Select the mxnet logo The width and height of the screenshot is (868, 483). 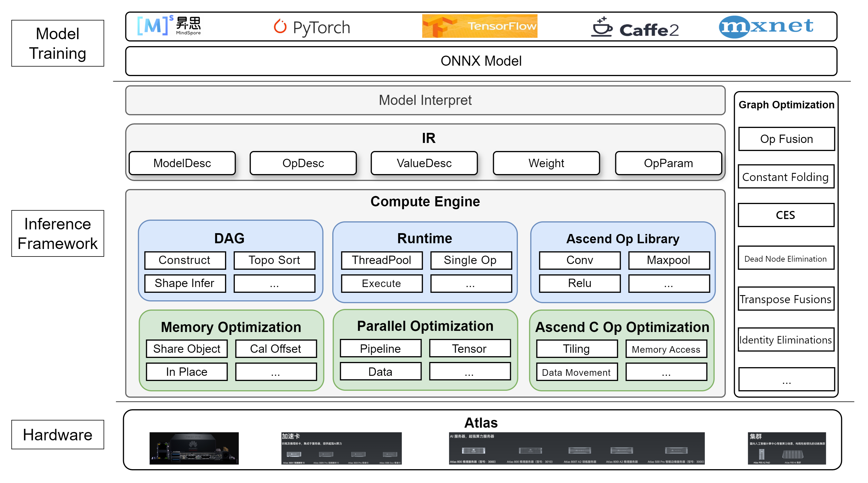click(x=766, y=27)
